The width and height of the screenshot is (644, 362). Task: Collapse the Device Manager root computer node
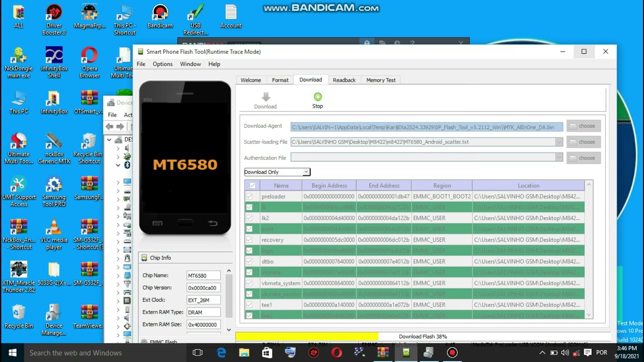pos(109,139)
